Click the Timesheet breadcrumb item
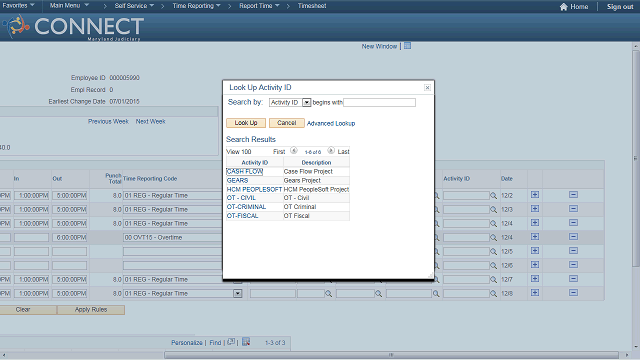Viewport: 640px width, 360px height. pyautogui.click(x=312, y=6)
